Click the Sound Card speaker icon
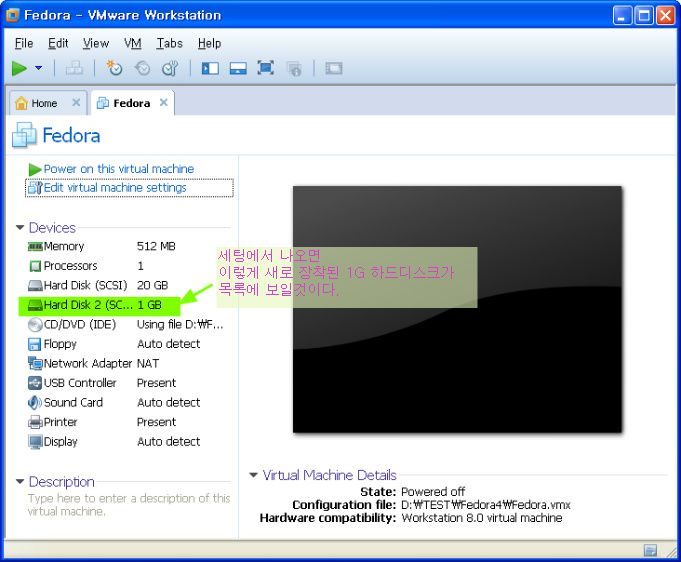This screenshot has width=681, height=562. [35, 402]
